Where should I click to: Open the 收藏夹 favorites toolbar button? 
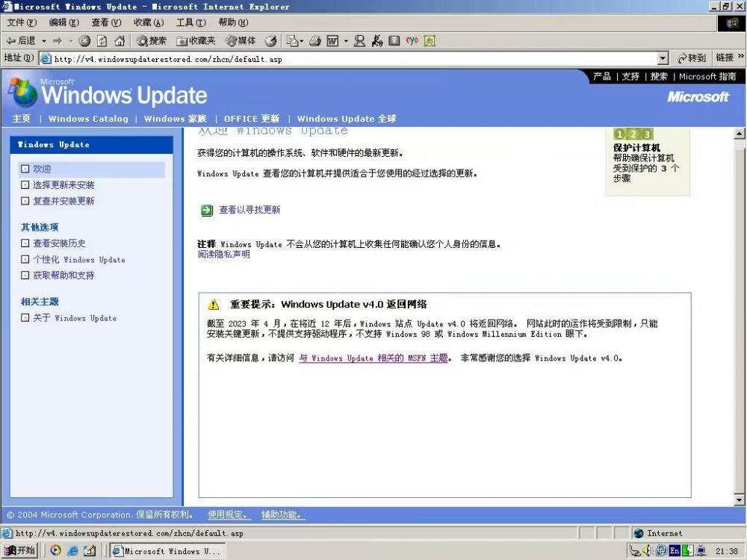(x=196, y=41)
